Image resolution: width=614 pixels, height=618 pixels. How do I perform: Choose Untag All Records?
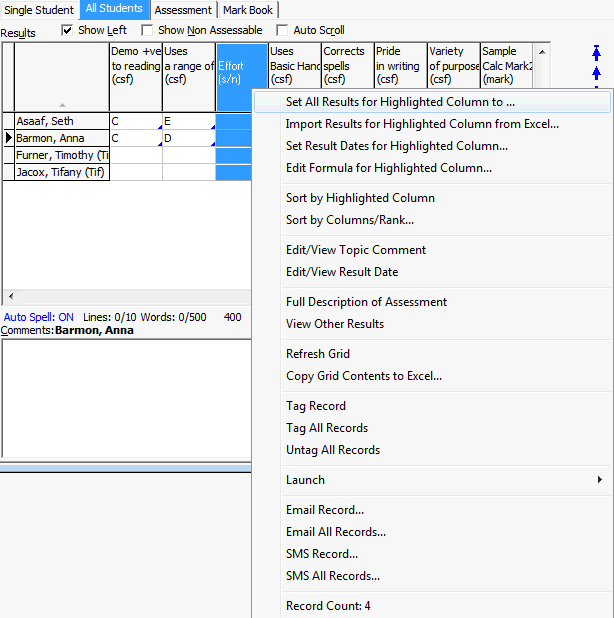click(432, 450)
